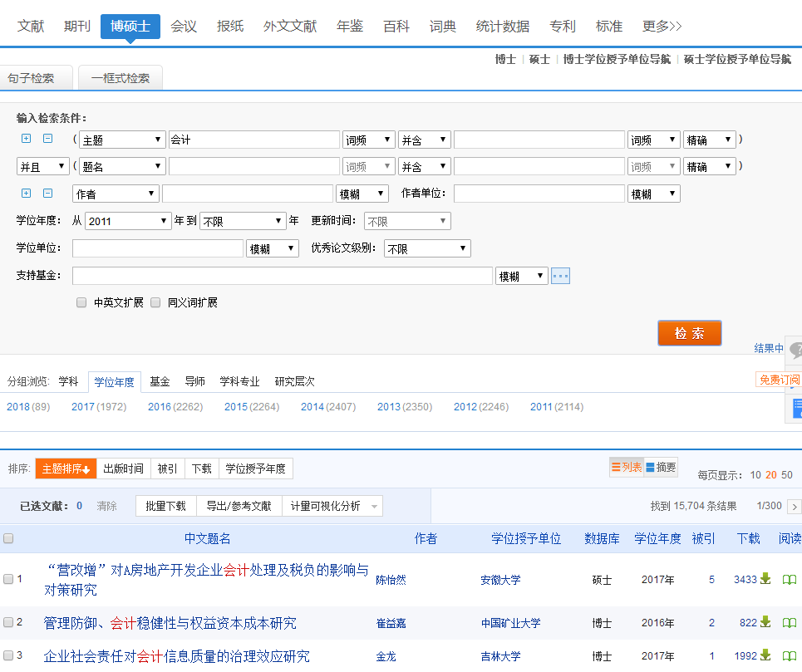Viewport: 802px width, 672px height.
Task: Open author 陈怡然 link
Action: tap(391, 580)
